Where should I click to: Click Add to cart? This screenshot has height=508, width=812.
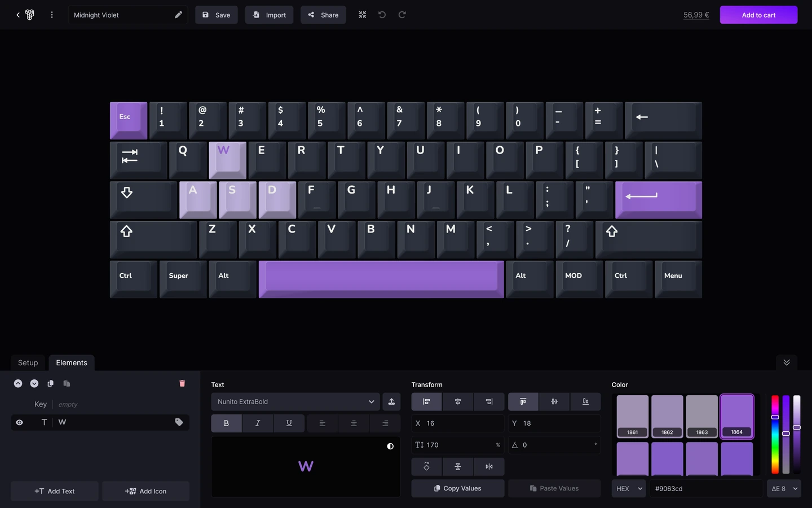[x=758, y=15]
